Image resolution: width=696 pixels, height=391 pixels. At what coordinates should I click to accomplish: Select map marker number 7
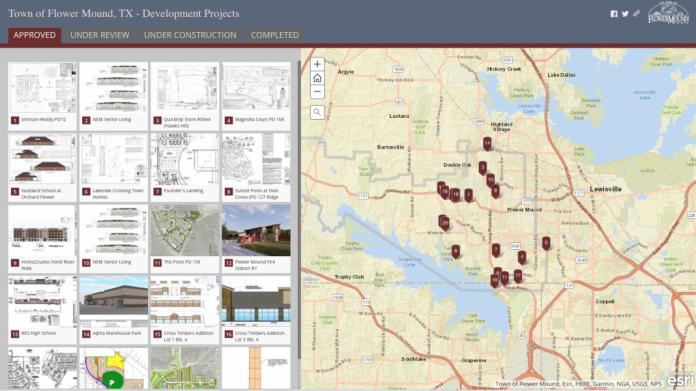click(496, 250)
